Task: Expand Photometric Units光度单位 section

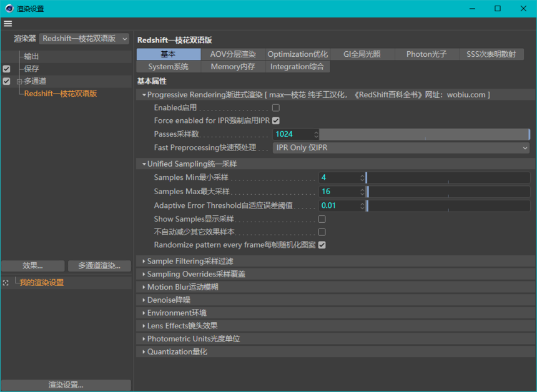Action: (x=144, y=339)
